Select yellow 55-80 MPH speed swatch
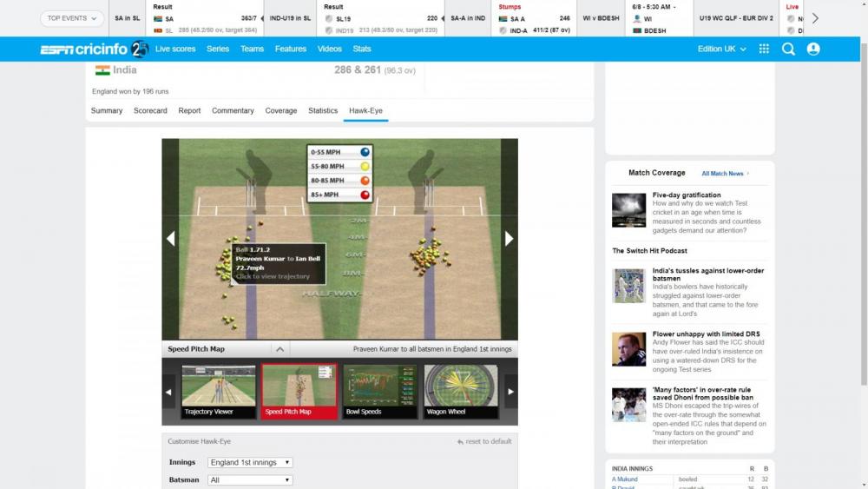Viewport: 868px width, 489px height. [365, 166]
